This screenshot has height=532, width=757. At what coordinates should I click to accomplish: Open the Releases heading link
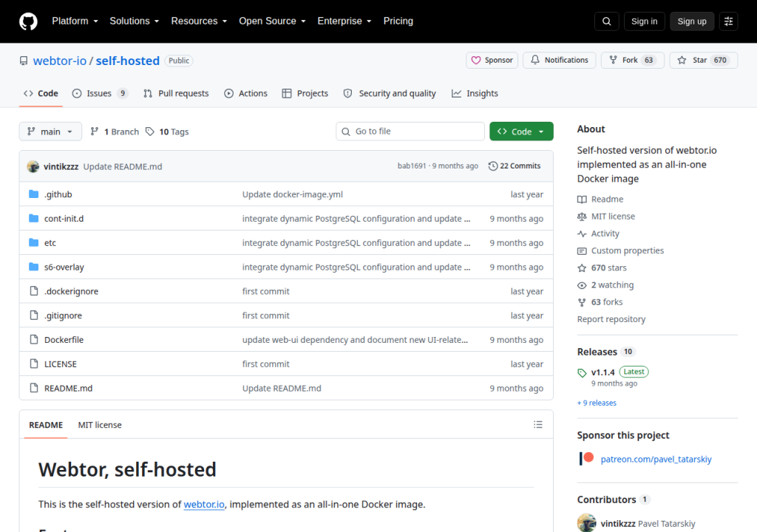(x=597, y=352)
